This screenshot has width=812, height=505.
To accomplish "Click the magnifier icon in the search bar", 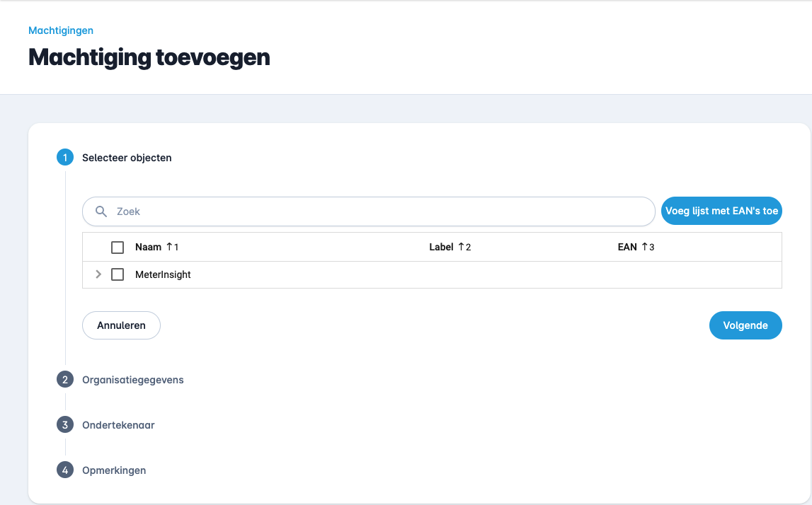I will (x=101, y=211).
